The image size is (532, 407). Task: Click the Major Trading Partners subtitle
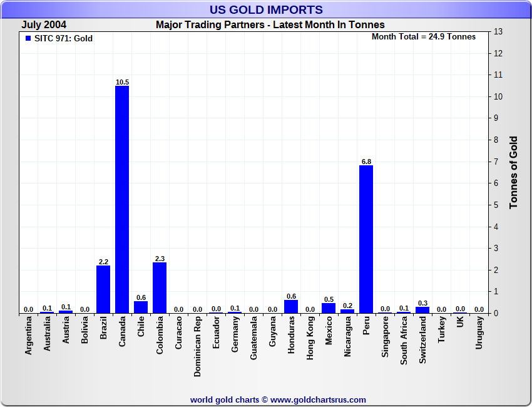(270, 25)
